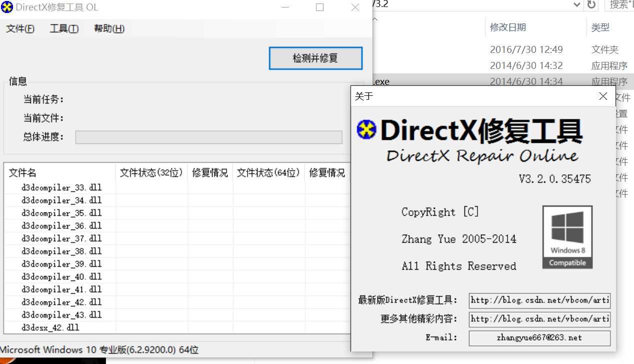Open the 帮助(H) menu
This screenshot has width=634, height=364.
coord(109,28)
